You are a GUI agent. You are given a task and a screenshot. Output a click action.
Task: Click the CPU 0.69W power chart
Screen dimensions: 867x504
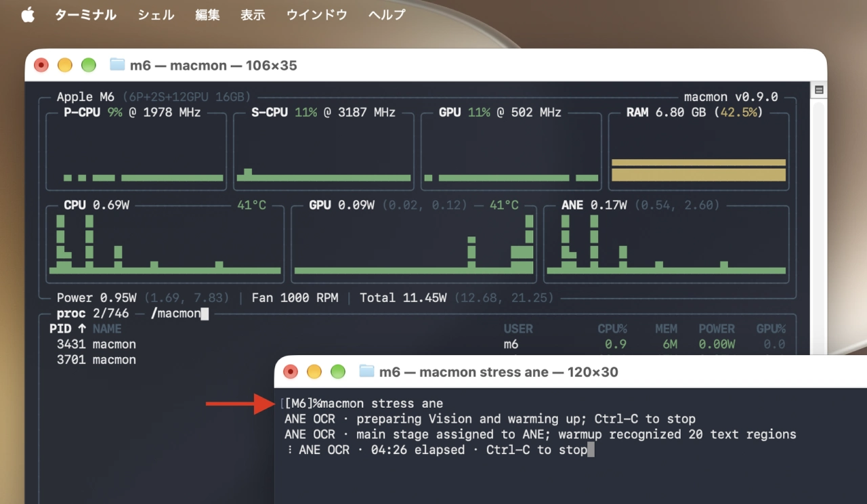(165, 244)
